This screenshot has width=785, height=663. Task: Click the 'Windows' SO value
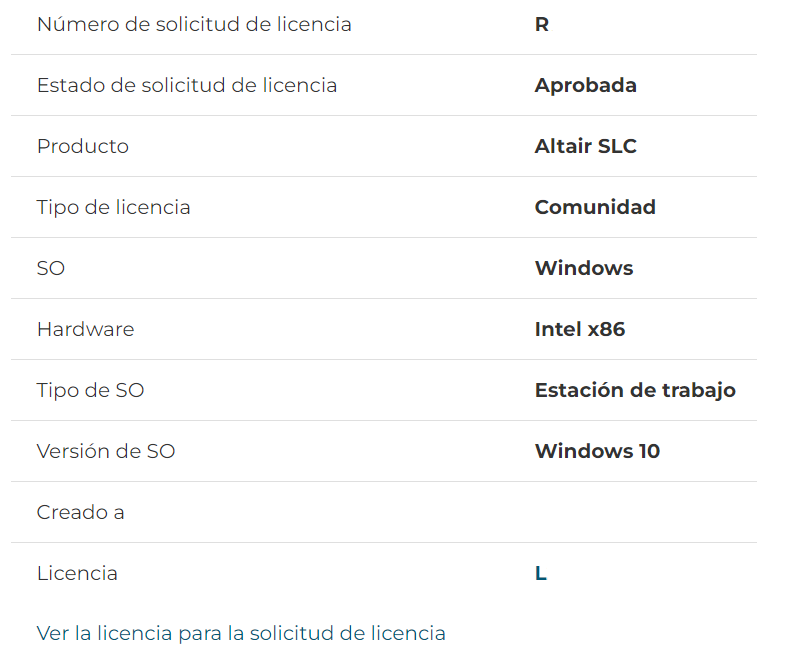pos(584,268)
